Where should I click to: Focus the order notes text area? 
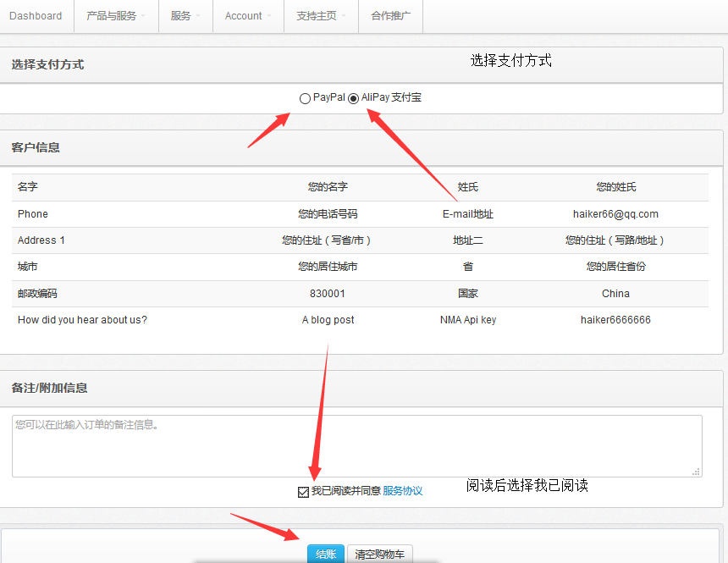(x=356, y=446)
